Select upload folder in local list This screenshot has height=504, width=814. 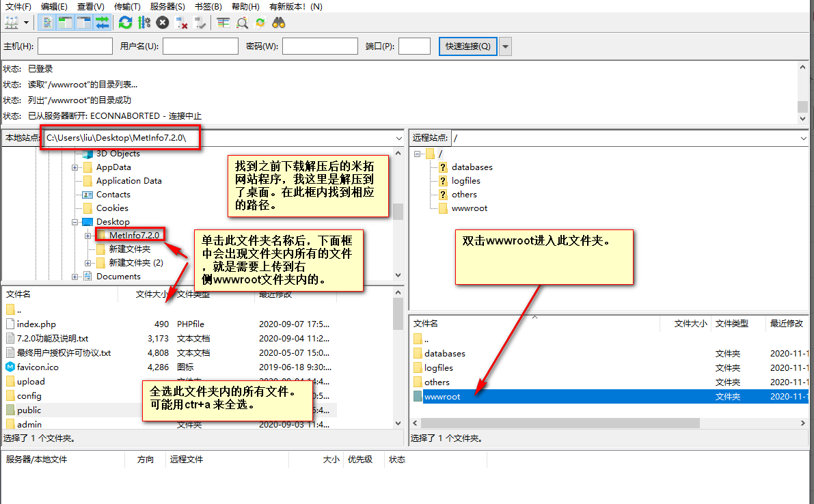point(31,382)
